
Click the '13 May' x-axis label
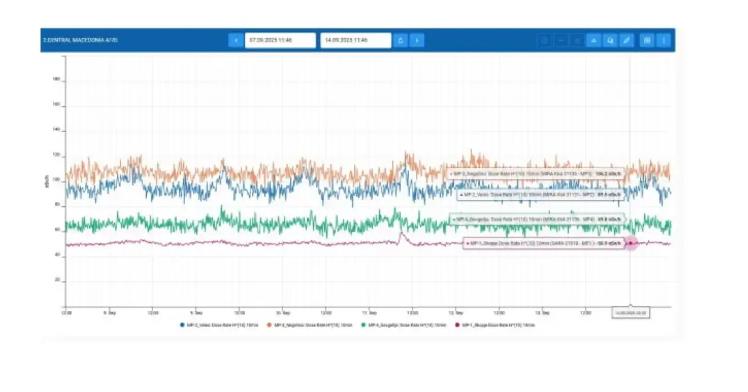tap(542, 313)
